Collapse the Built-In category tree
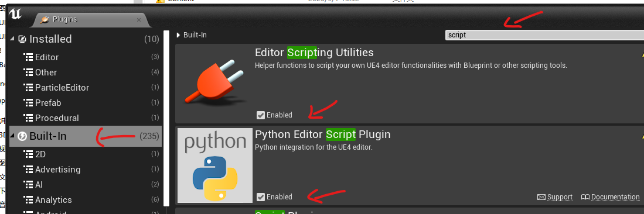The image size is (644, 214). 12,136
